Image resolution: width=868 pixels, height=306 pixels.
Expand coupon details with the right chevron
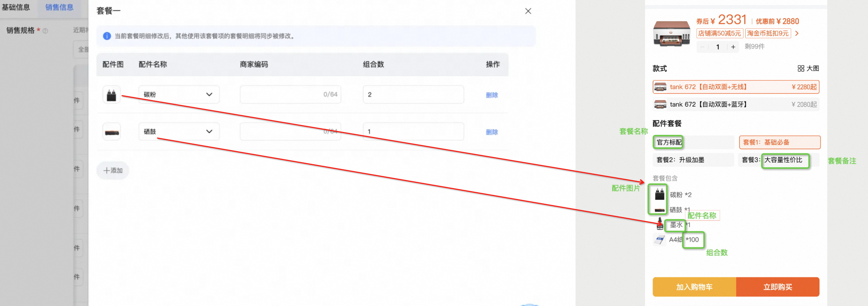[797, 33]
